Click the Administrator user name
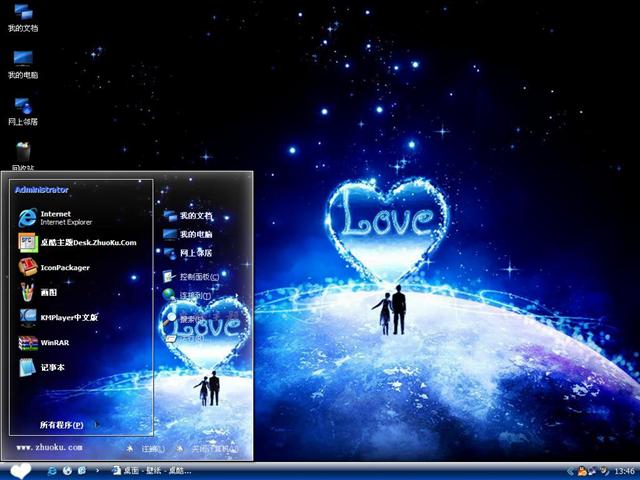The width and height of the screenshot is (640, 480). [42, 190]
